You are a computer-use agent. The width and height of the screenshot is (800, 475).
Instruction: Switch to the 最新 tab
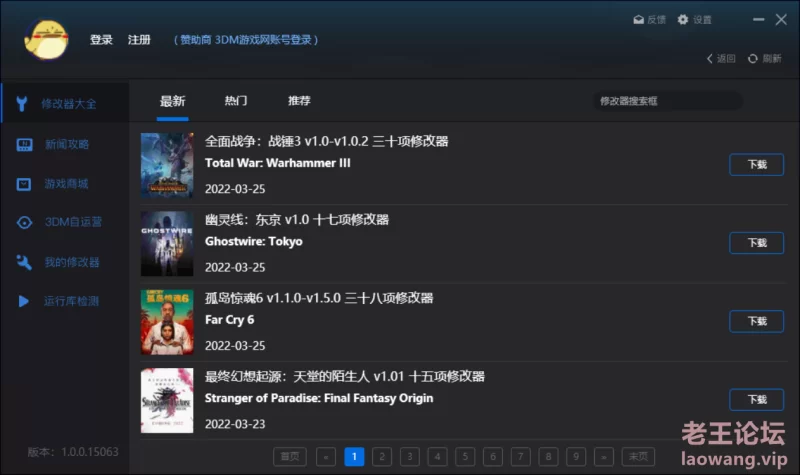[x=172, y=101]
